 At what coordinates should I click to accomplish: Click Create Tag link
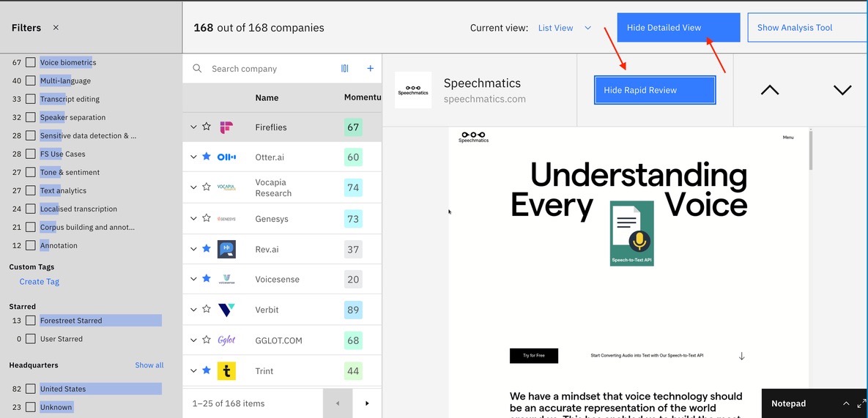click(x=40, y=281)
